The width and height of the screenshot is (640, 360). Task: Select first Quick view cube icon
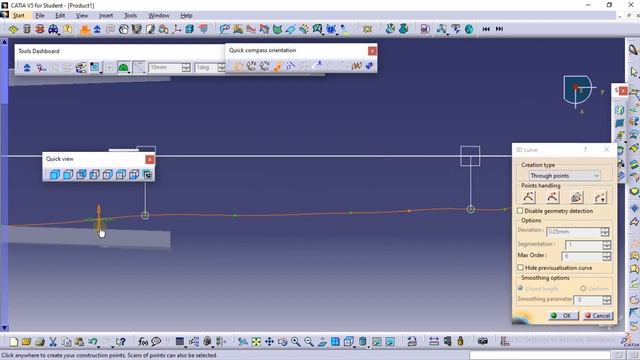(55, 175)
